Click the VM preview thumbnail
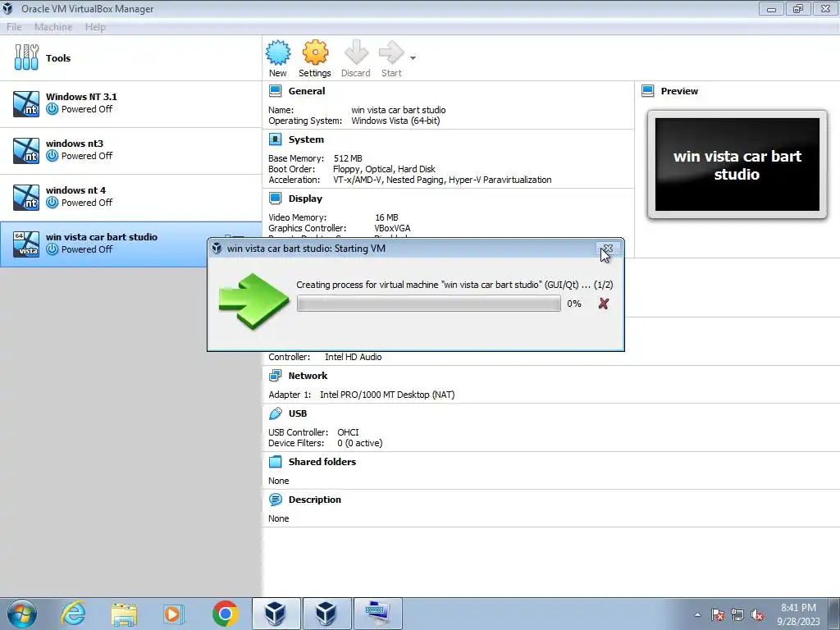 pos(737,164)
